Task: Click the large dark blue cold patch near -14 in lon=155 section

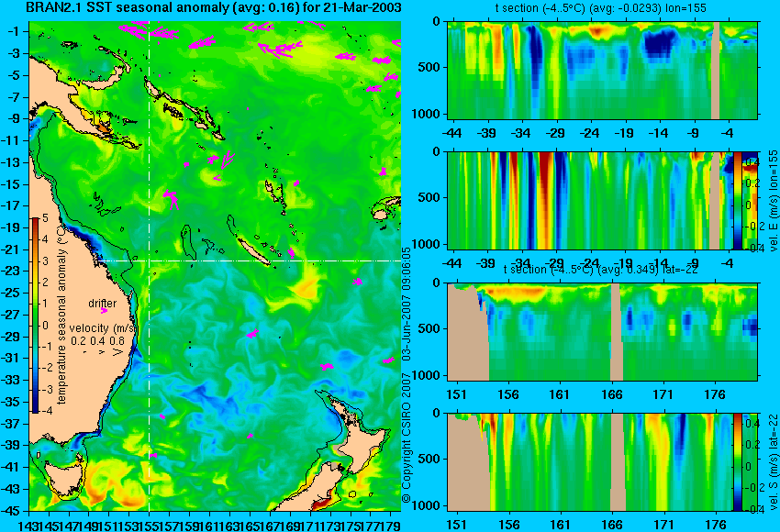Action: pos(661,44)
